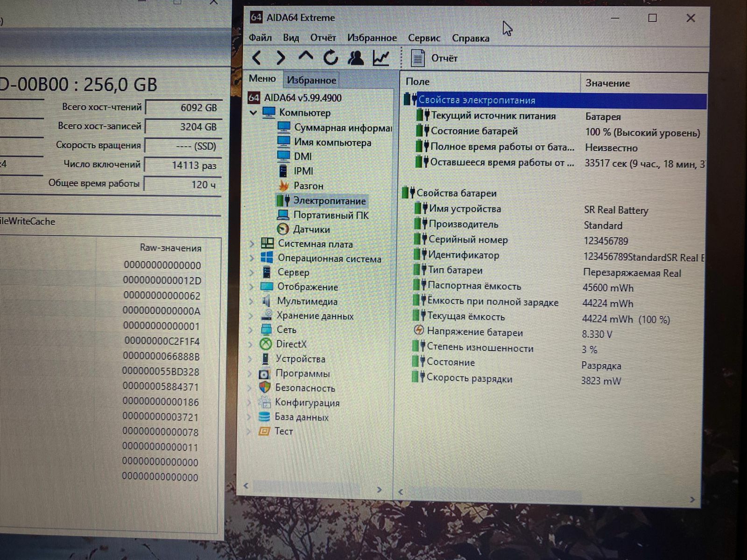This screenshot has width=747, height=560.
Task: Click the Сеть network icon
Action: point(266,329)
